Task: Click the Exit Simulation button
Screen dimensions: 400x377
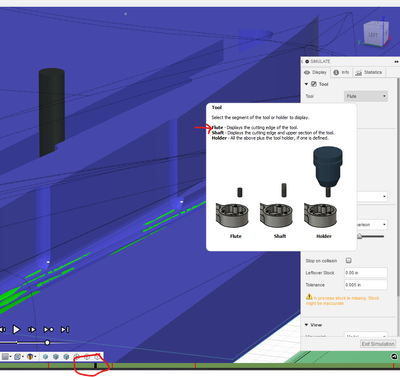Action: coord(378,344)
